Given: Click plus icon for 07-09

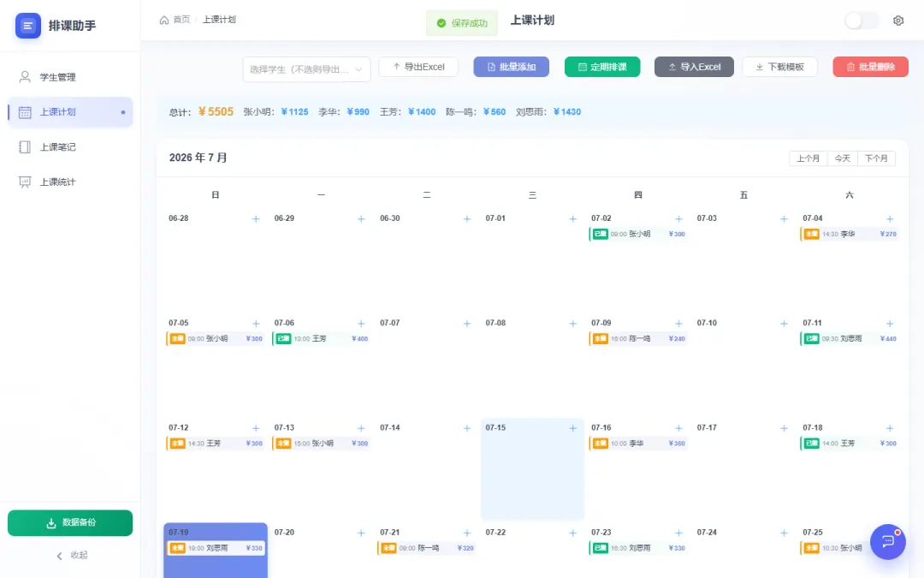Looking at the screenshot, I should click(678, 324).
